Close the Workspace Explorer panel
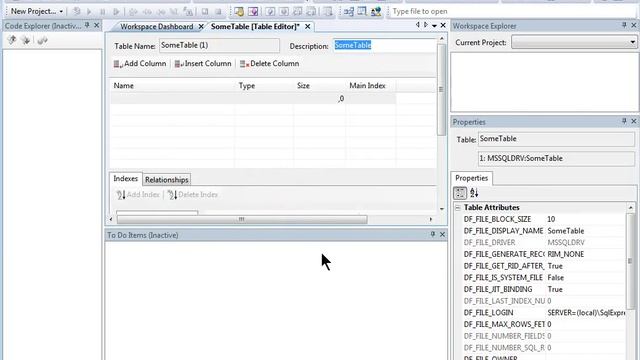The width and height of the screenshot is (640, 360). coord(633,25)
